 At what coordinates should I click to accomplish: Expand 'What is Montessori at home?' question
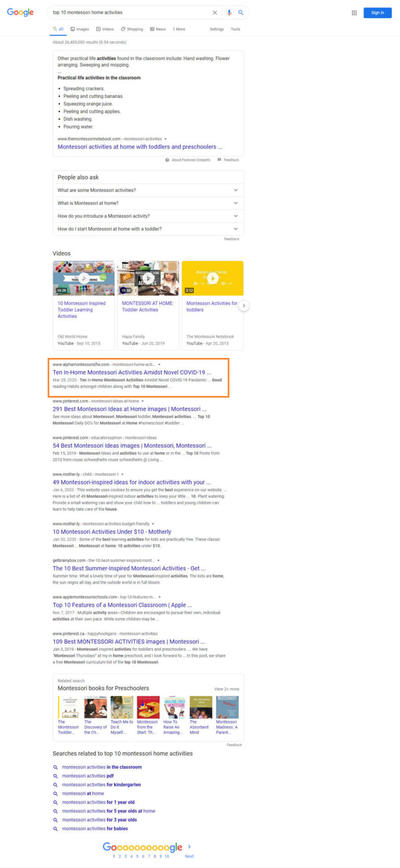click(148, 203)
